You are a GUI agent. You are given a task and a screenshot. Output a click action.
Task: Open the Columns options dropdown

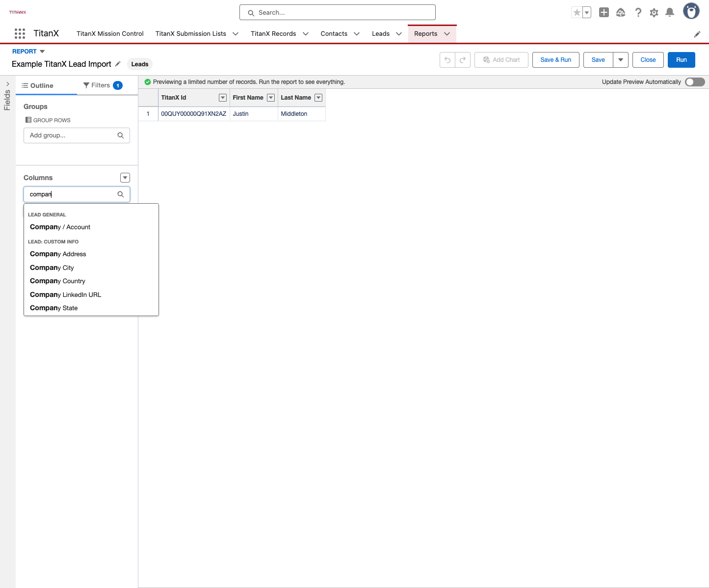pos(125,178)
